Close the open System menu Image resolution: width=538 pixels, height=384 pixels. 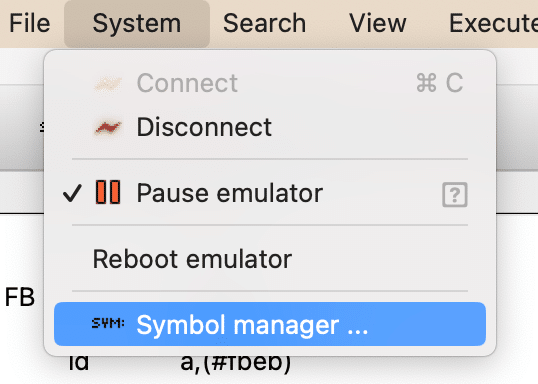[137, 23]
